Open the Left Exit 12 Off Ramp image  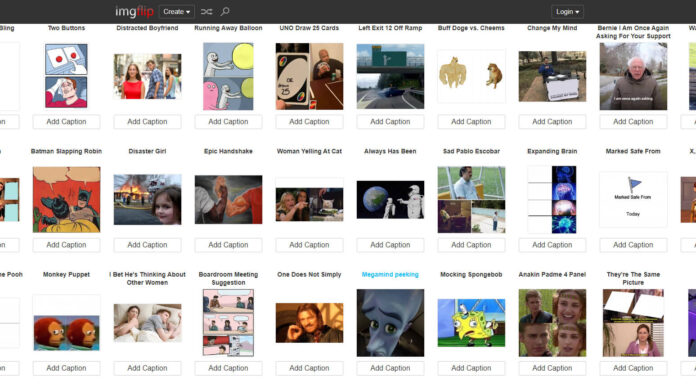tap(390, 76)
